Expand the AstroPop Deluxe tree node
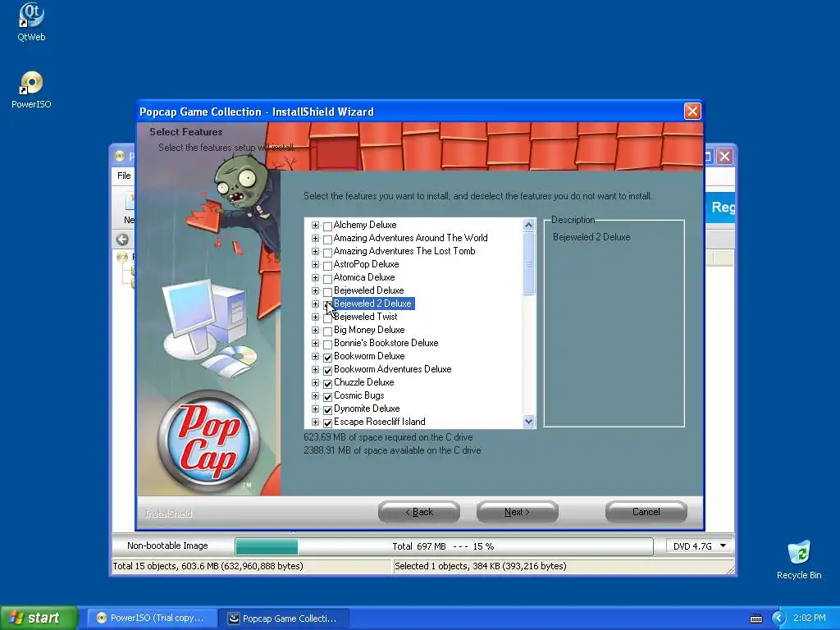Screen dimensions: 840x630 tap(315, 265)
